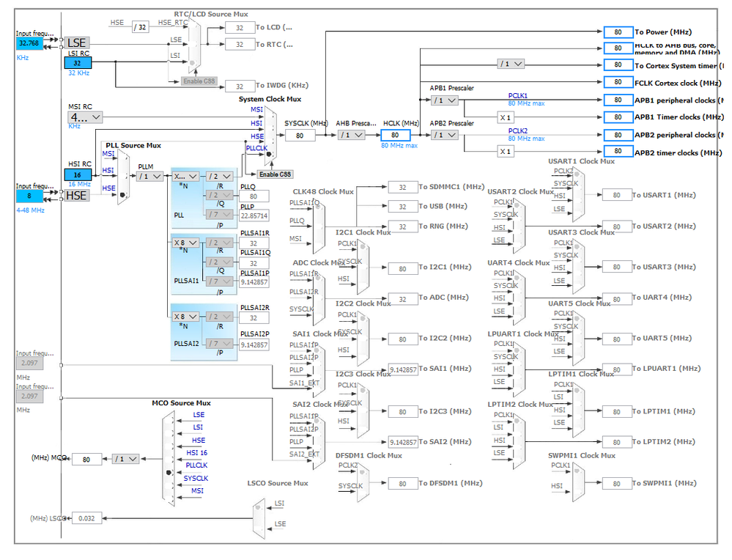The width and height of the screenshot is (732, 560).
Task: Select HSI 16 in MCO Source Mux
Action: click(197, 453)
